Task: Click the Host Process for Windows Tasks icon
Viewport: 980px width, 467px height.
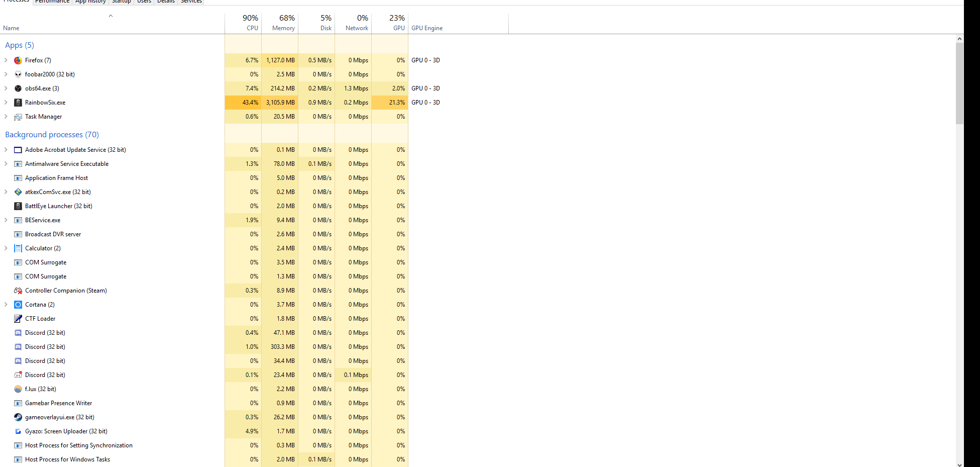Action: 18,459
